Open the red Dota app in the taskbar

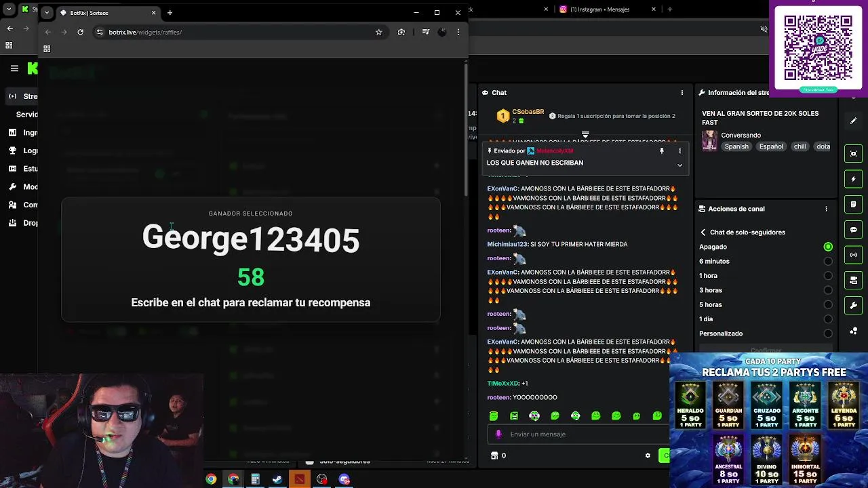[299, 479]
